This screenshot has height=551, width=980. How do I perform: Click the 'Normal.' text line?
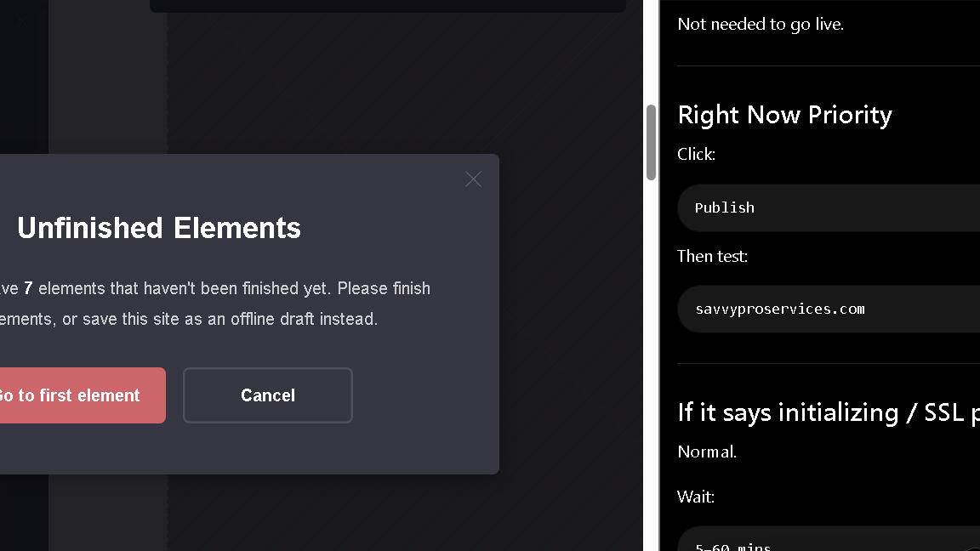coord(707,452)
